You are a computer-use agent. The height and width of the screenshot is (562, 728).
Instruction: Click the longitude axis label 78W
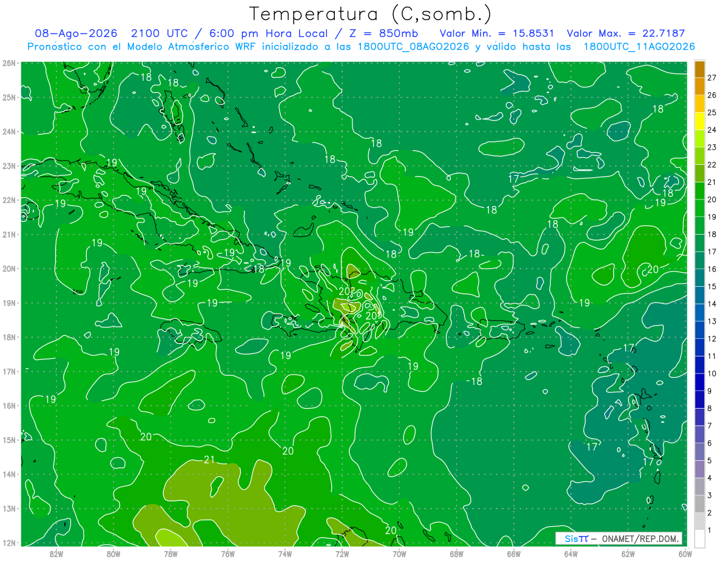[170, 554]
